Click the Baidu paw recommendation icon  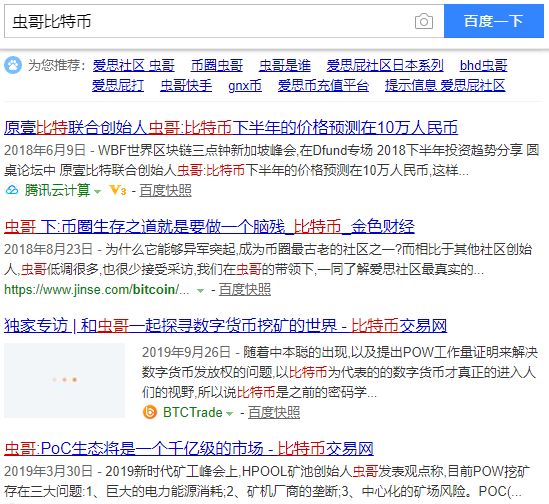pyautogui.click(x=13, y=65)
